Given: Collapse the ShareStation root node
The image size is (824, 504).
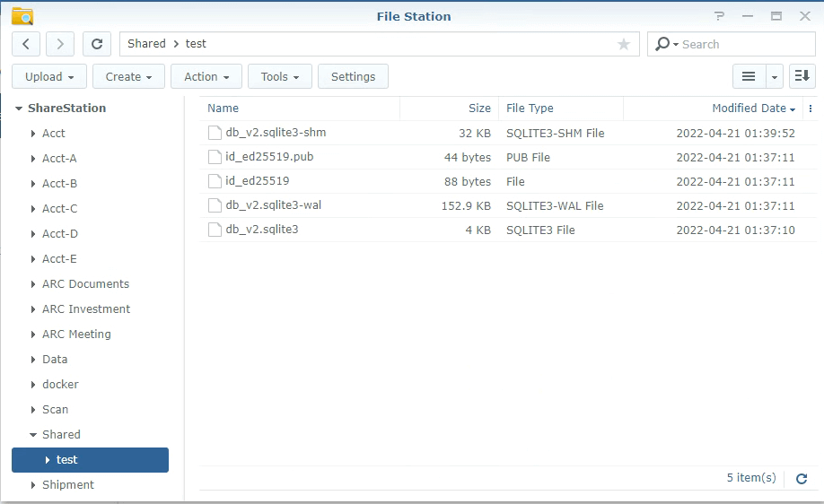Looking at the screenshot, I should tap(19, 109).
